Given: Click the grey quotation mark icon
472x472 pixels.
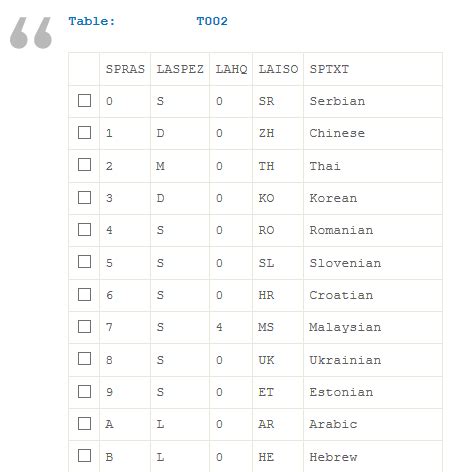Looking at the screenshot, I should pyautogui.click(x=31, y=33).
